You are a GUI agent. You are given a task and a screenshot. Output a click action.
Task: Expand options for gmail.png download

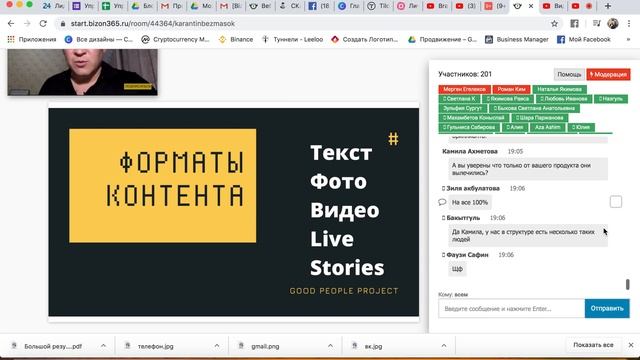click(330, 346)
